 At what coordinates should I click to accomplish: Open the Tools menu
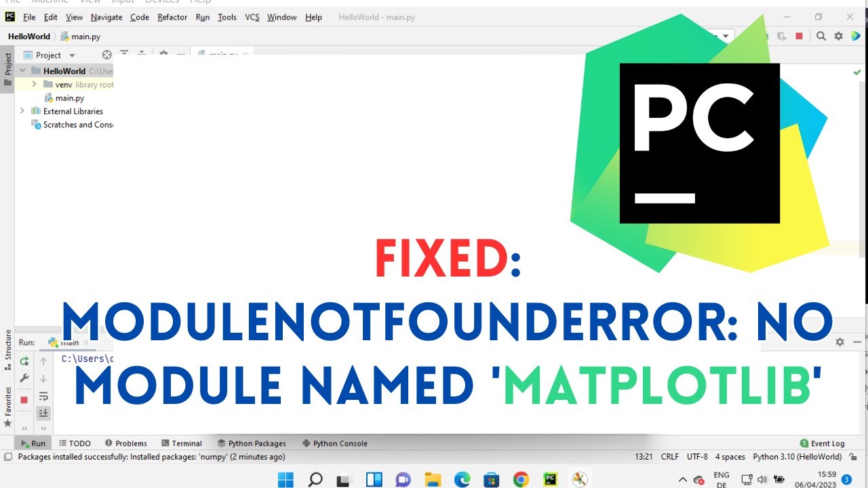tap(227, 17)
